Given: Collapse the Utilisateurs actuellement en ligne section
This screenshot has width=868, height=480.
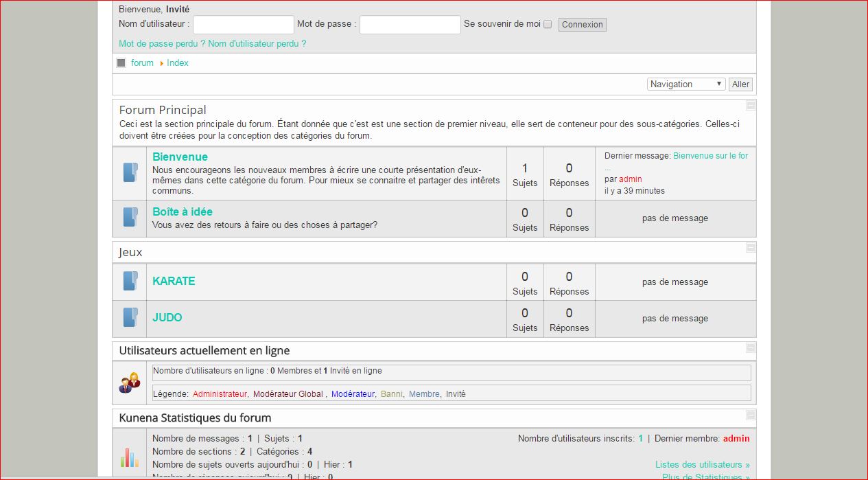Looking at the screenshot, I should (751, 347).
